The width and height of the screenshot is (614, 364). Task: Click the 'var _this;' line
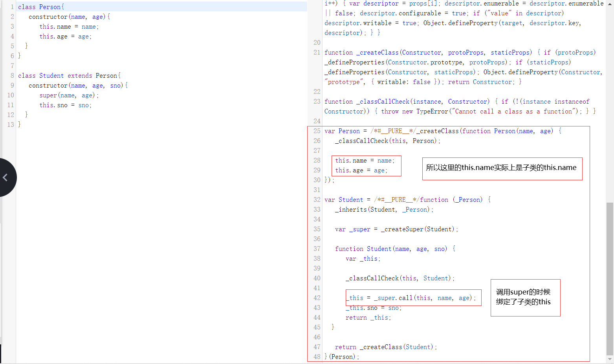[363, 258]
